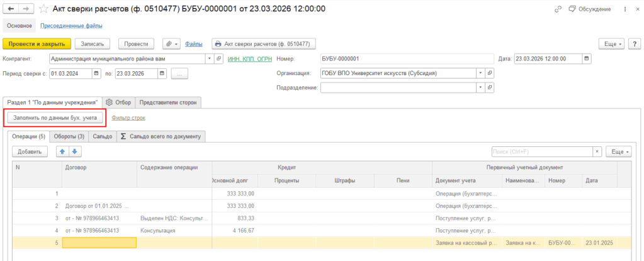Go back using the left arrow icon
The image size is (644, 261).
point(11,9)
